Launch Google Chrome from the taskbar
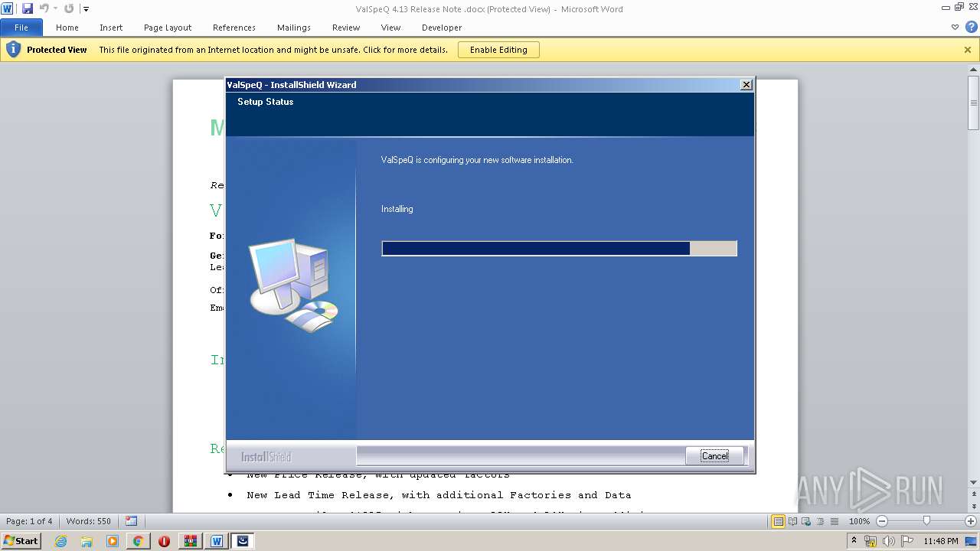This screenshot has height=551, width=980. (138, 541)
